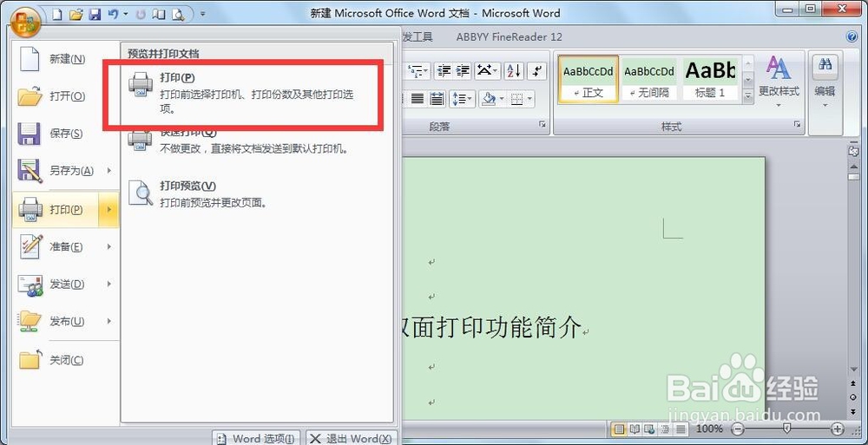Viewport: 868px width, 445px height.
Task: Click the 100% zoom level button
Action: click(x=709, y=429)
